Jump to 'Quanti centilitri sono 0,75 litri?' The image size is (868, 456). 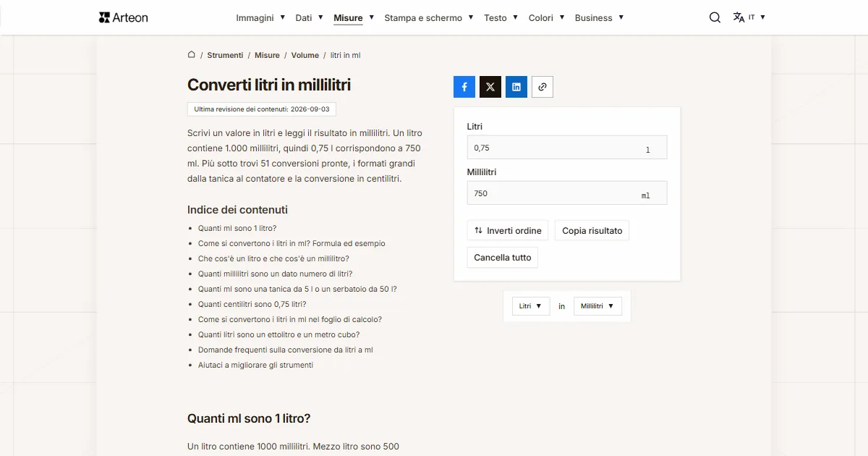[x=252, y=304]
